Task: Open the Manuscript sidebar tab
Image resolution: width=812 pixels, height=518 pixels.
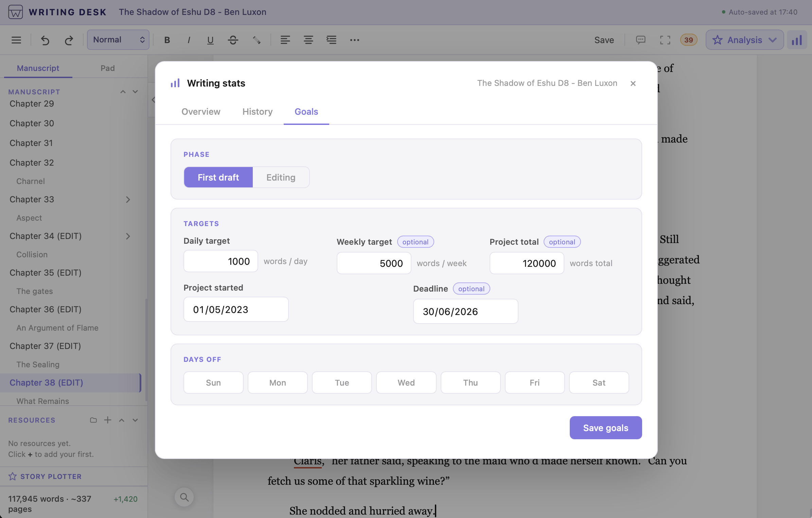Action: (x=38, y=68)
